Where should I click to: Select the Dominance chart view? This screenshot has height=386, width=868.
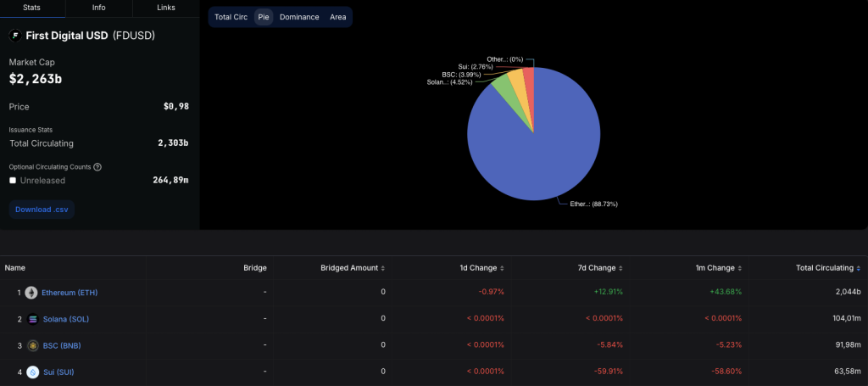[299, 17]
